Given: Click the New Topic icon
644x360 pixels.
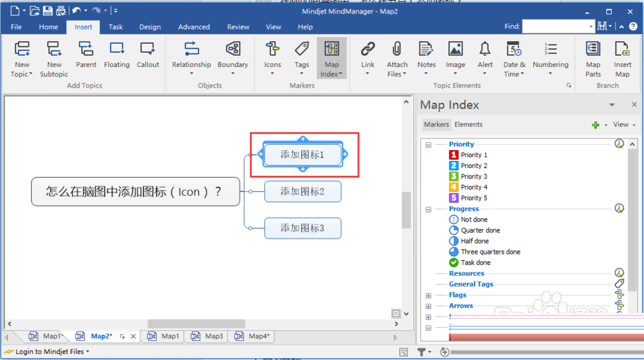Looking at the screenshot, I should click(x=22, y=49).
